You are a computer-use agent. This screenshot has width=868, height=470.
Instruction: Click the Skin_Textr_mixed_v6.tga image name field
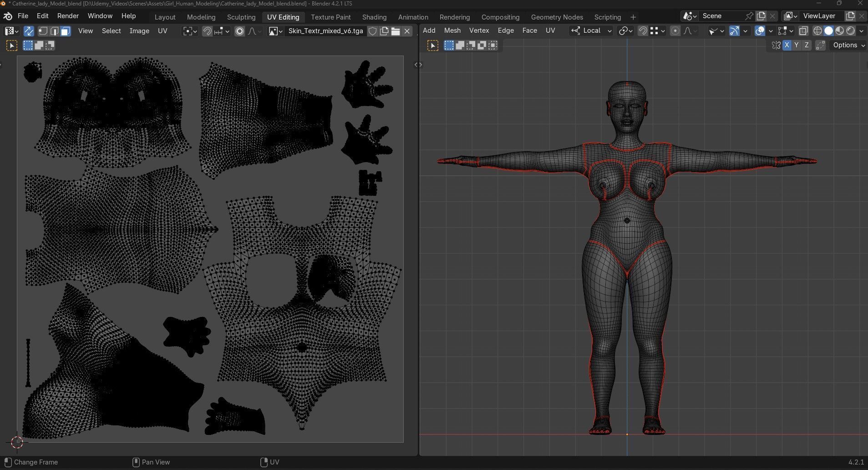(x=326, y=31)
